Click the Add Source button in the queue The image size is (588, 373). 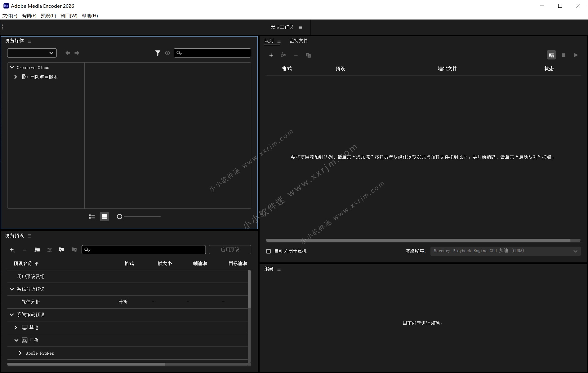click(x=271, y=55)
